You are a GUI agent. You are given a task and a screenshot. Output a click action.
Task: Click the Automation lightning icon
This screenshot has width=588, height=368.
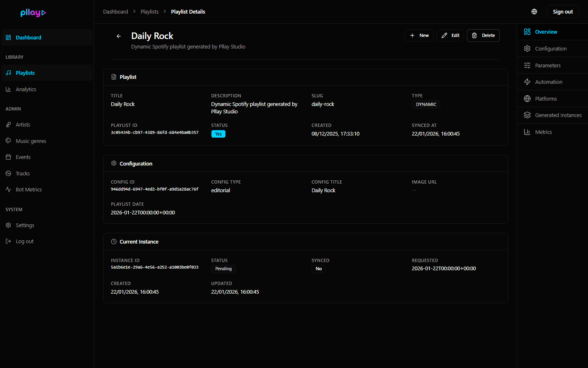point(527,82)
